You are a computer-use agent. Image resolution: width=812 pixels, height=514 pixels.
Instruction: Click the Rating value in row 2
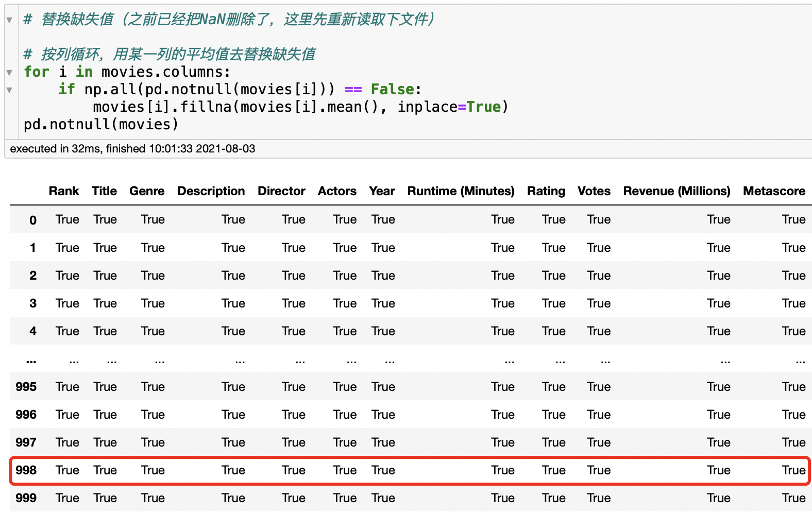(554, 276)
